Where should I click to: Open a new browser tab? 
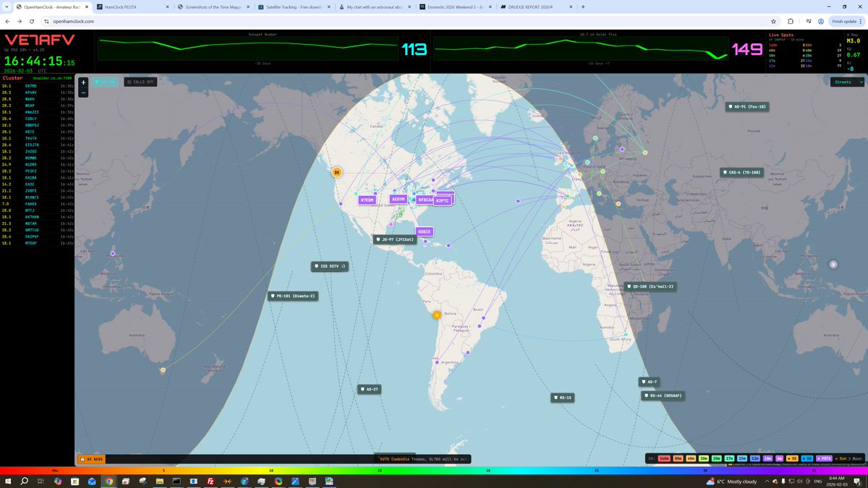pyautogui.click(x=583, y=7)
